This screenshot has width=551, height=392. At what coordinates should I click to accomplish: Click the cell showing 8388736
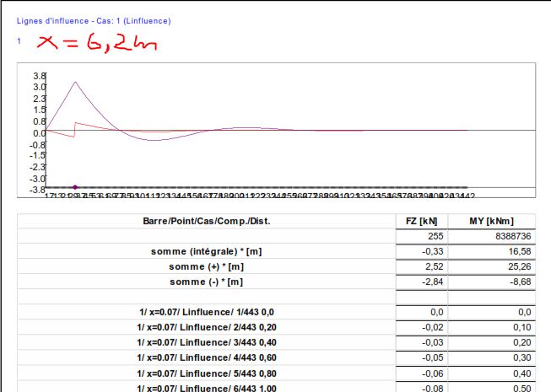(491, 236)
